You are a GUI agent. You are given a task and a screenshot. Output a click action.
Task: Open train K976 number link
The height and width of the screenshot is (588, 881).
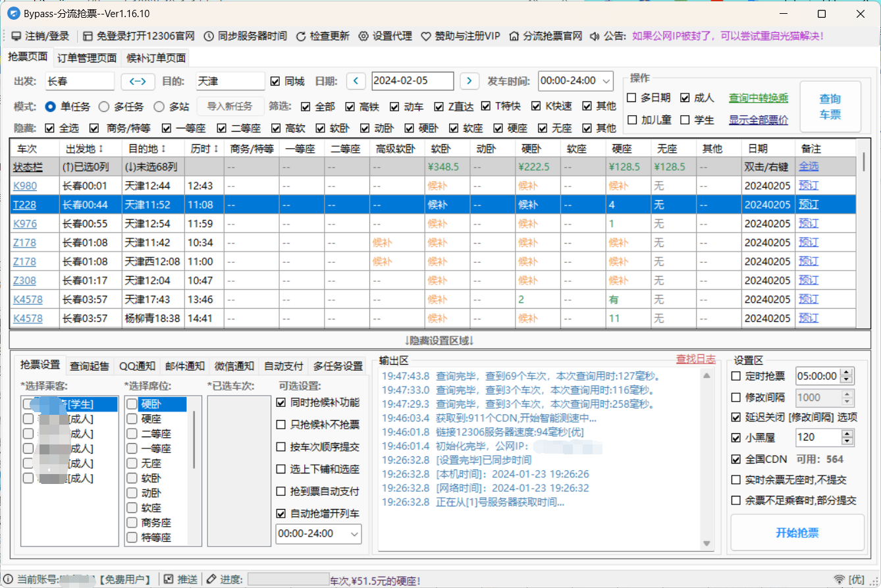[x=25, y=224]
